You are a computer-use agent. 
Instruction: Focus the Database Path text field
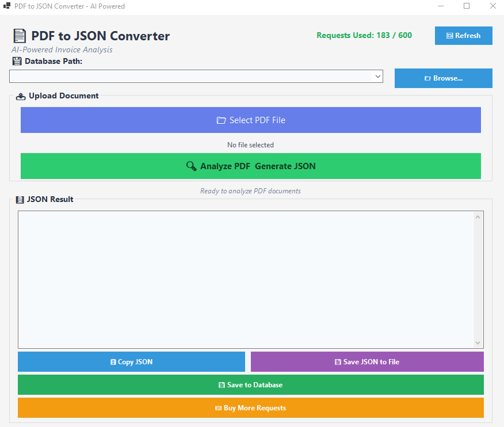point(190,77)
